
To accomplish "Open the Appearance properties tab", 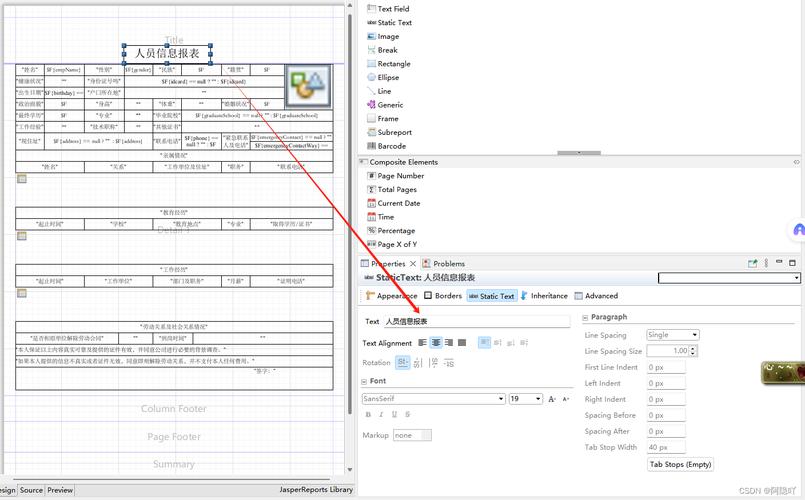I will click(x=392, y=296).
